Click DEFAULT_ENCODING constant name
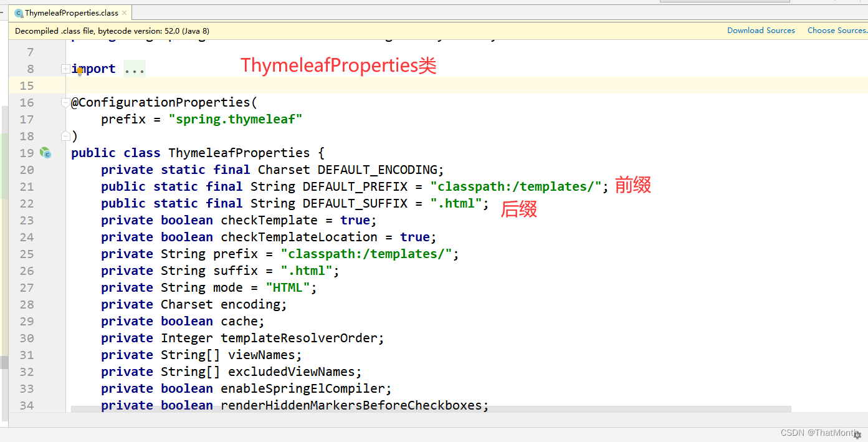The image size is (868, 442). pyautogui.click(x=378, y=170)
